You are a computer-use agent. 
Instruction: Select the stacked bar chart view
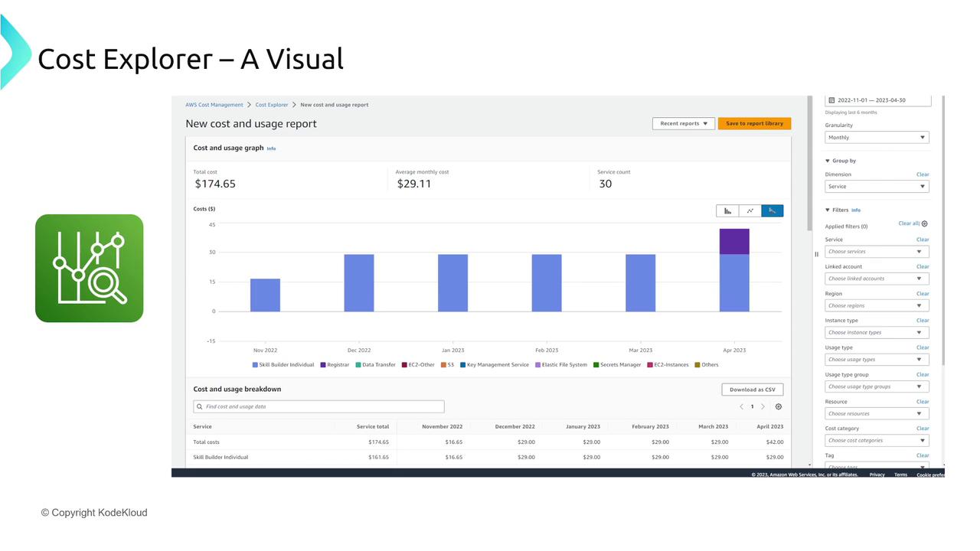pos(773,210)
